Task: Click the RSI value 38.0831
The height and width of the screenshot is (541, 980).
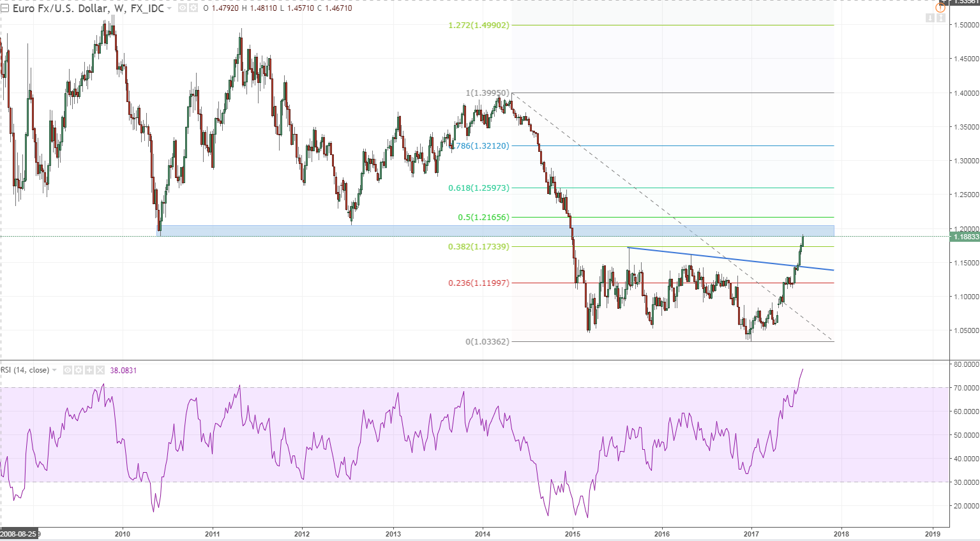Action: tap(123, 370)
